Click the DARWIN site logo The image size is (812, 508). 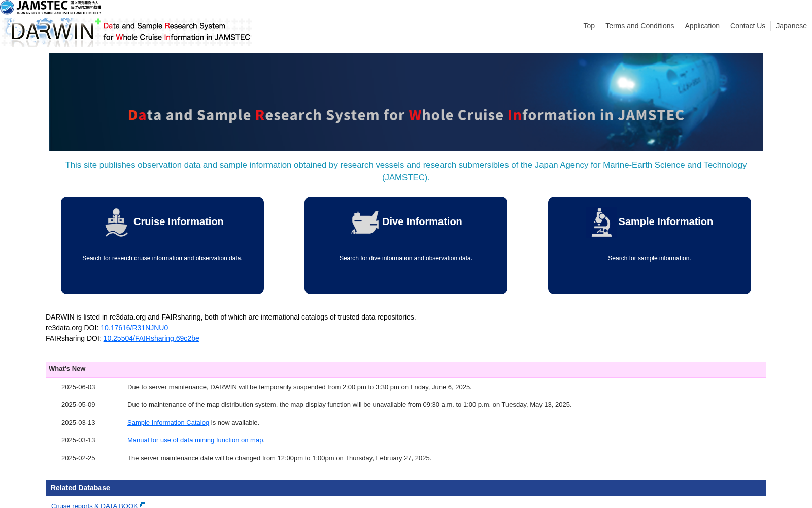(126, 32)
